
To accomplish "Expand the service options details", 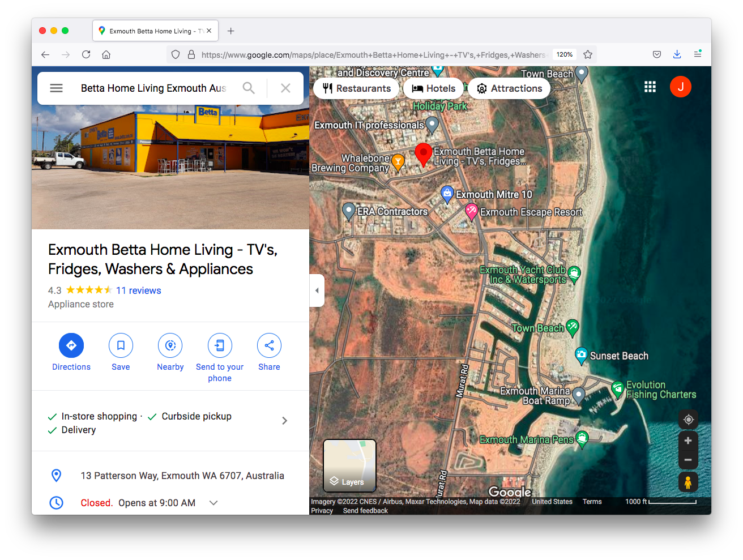I will click(284, 421).
